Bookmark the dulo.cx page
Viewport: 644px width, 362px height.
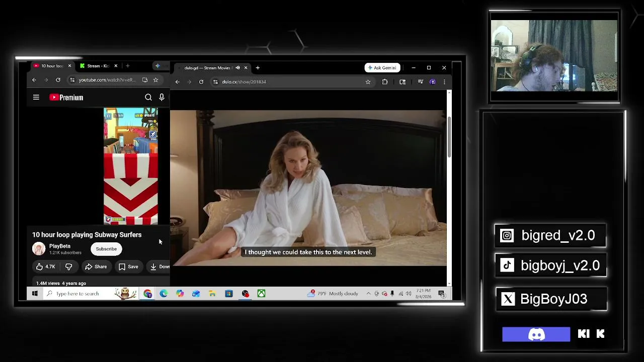368,82
